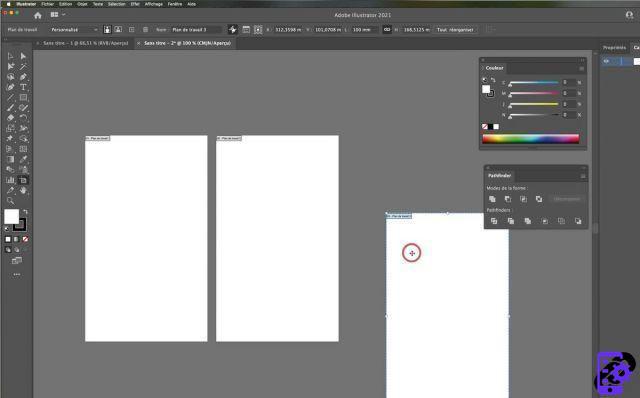640x398 pixels.
Task: Select the Eyedropper tool
Action: point(23,159)
